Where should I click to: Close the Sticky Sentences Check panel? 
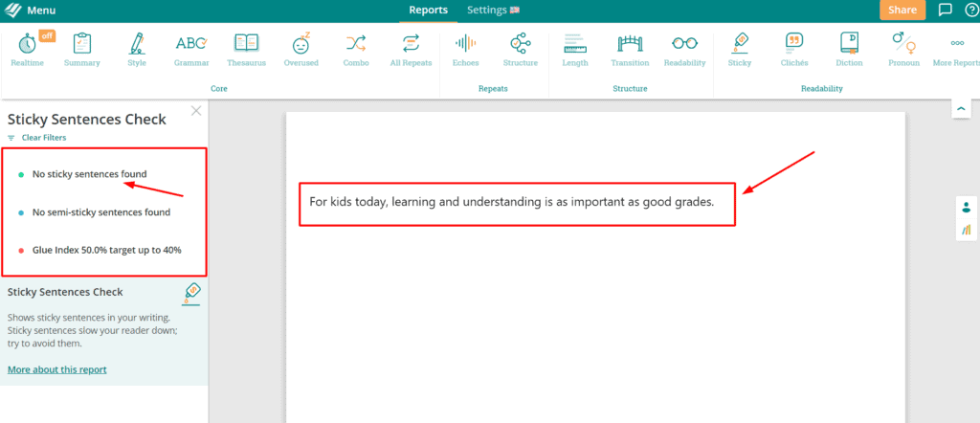pyautogui.click(x=196, y=111)
